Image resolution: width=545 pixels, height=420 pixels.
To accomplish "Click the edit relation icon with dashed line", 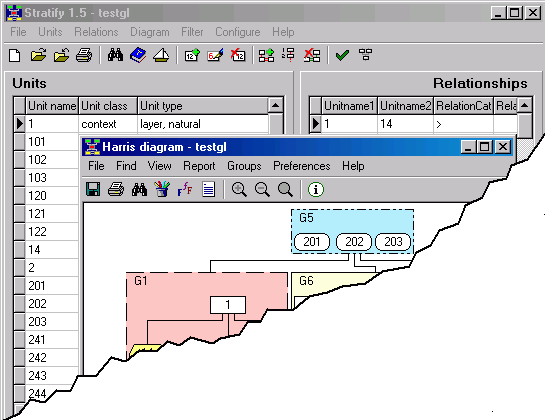I will [289, 55].
